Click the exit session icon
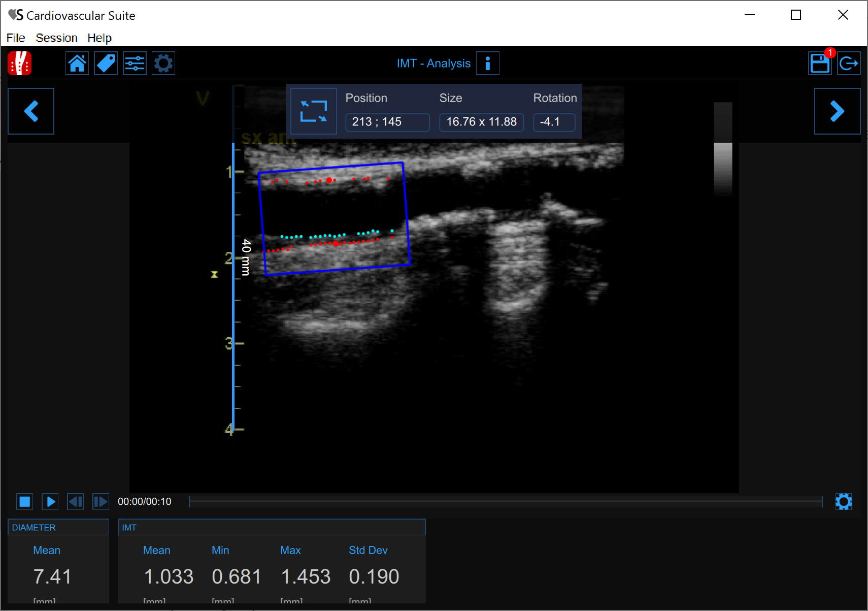This screenshot has width=868, height=611. 848,63
